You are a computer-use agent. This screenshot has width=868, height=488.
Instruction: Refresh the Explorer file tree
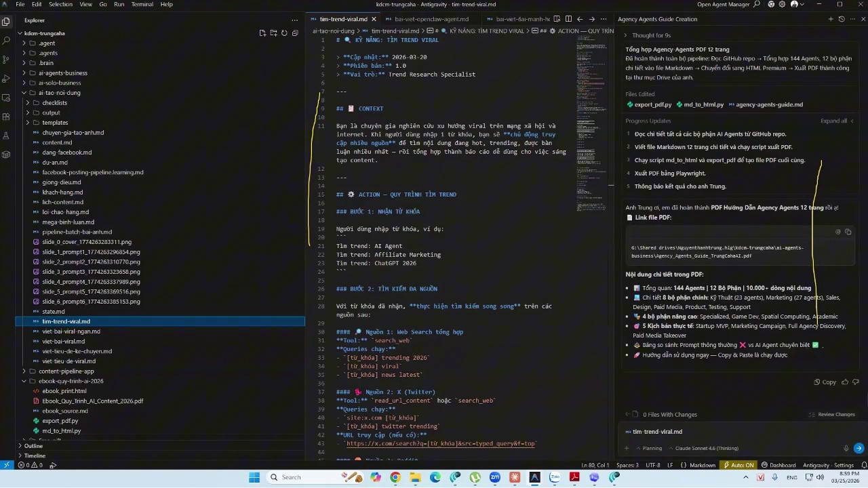click(284, 33)
